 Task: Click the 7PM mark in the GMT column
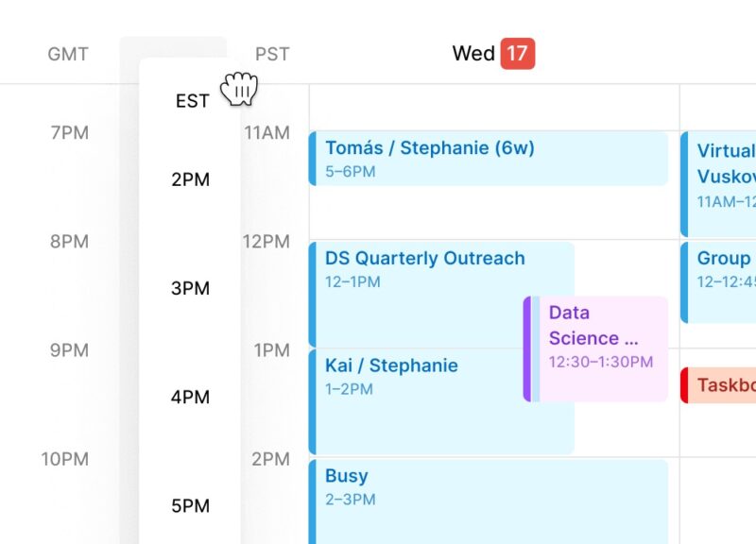tap(66, 133)
